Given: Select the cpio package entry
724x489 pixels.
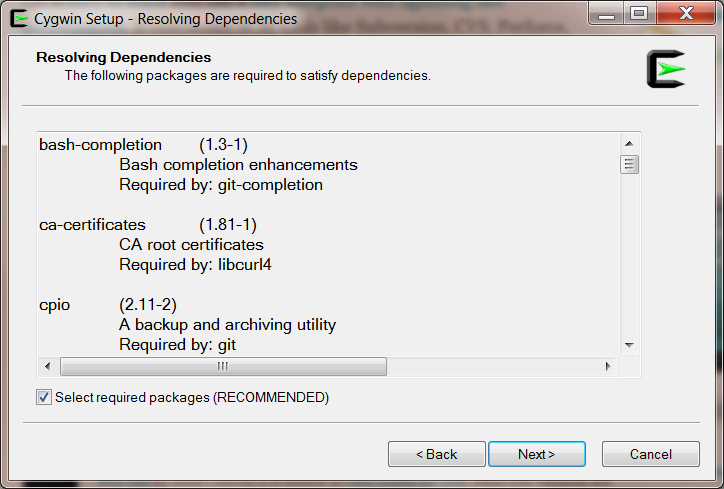Looking at the screenshot, I should click(54, 305).
